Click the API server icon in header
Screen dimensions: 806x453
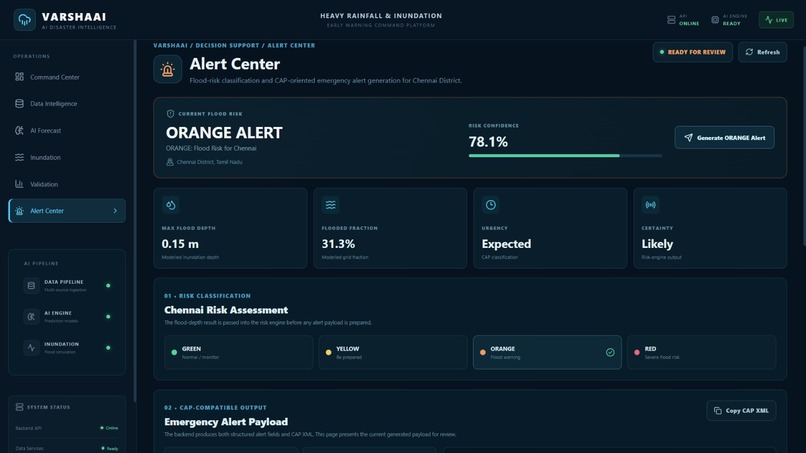click(671, 20)
